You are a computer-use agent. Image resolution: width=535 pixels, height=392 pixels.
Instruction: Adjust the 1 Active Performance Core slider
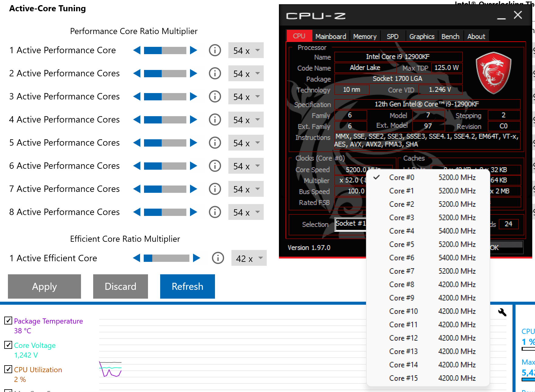tap(165, 50)
